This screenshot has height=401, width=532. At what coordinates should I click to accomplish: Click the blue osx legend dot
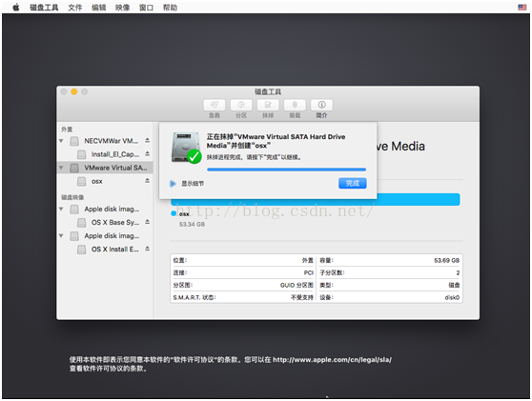click(174, 213)
